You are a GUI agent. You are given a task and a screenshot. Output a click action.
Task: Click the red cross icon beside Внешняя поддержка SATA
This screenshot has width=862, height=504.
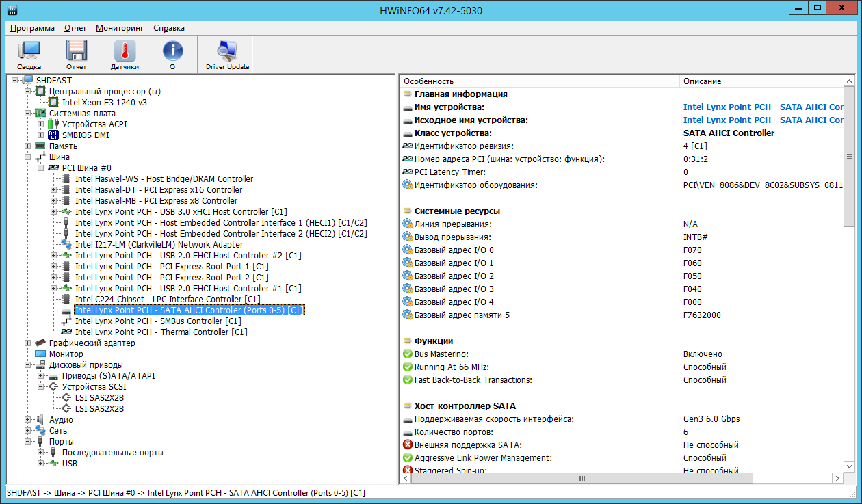(408, 445)
